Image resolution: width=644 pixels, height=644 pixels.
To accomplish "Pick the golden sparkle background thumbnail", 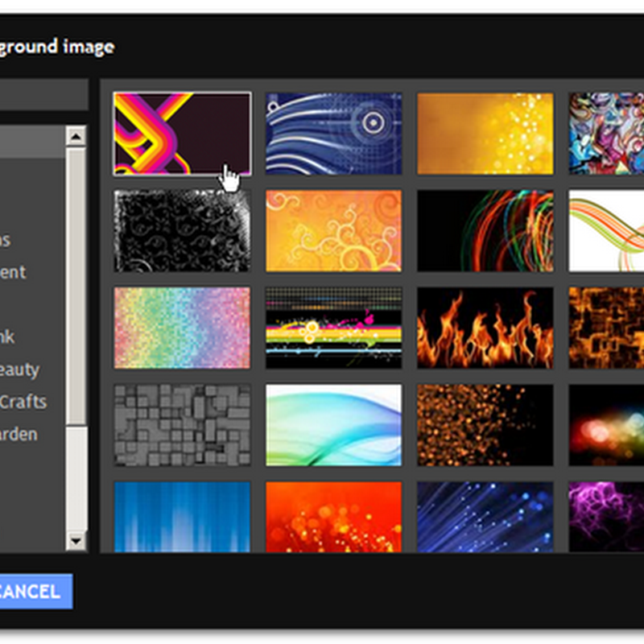I will coord(485,134).
